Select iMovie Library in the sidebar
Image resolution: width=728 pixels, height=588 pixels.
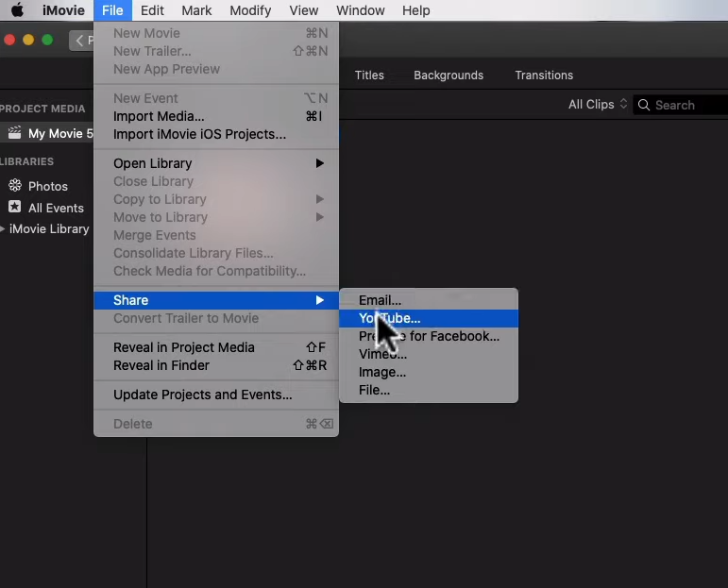49,228
